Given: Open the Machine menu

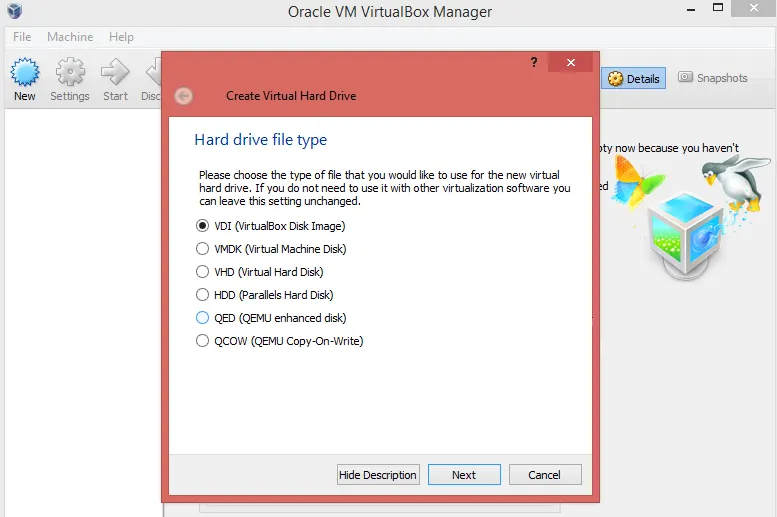Looking at the screenshot, I should click(70, 37).
